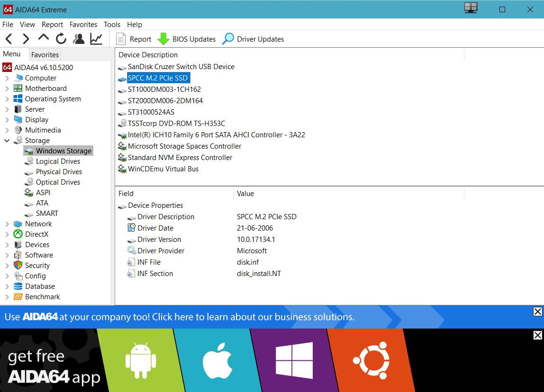This screenshot has height=392, width=544.
Task: Click the Computer icon in tree
Action: click(x=18, y=78)
